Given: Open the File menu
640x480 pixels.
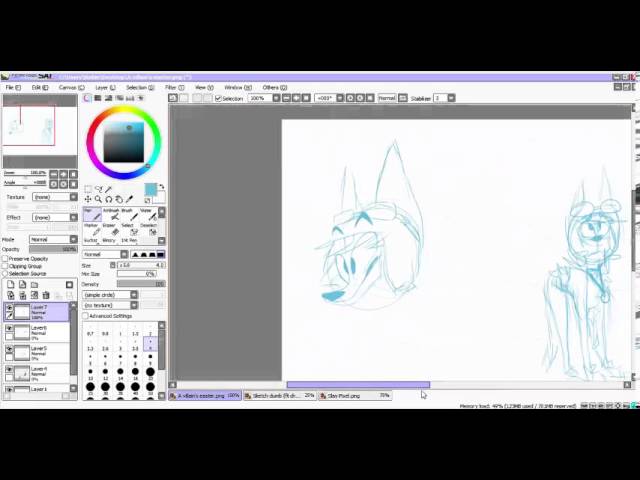Looking at the screenshot, I should click(x=13, y=88).
